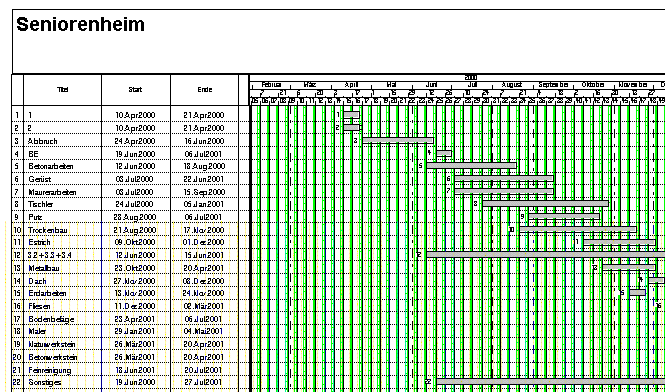The image size is (665, 392).
Task: Select the Betonarbeiten Gantt bar
Action: [x=471, y=165]
